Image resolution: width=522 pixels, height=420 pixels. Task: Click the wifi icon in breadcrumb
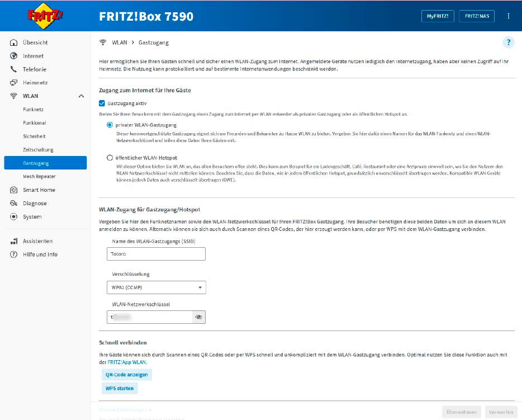click(x=103, y=43)
